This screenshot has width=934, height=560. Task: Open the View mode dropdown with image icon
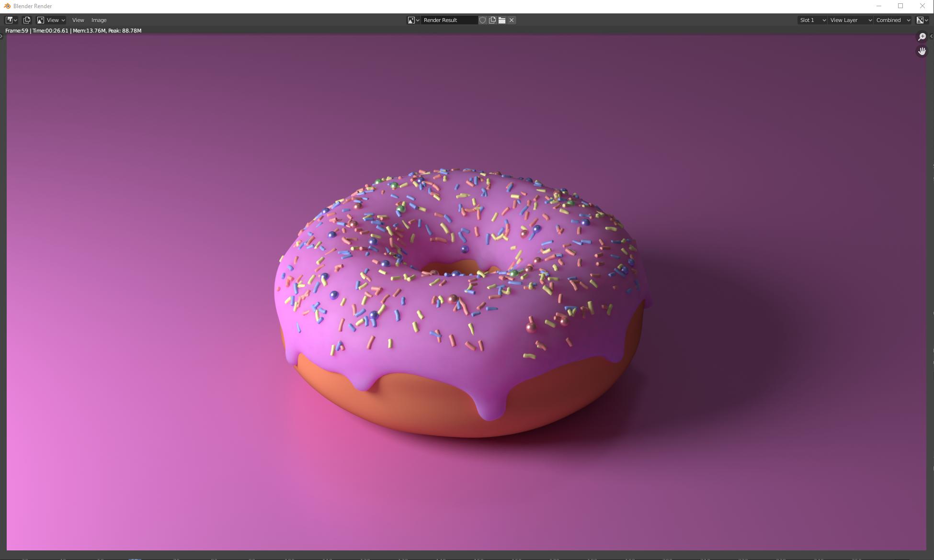(51, 20)
